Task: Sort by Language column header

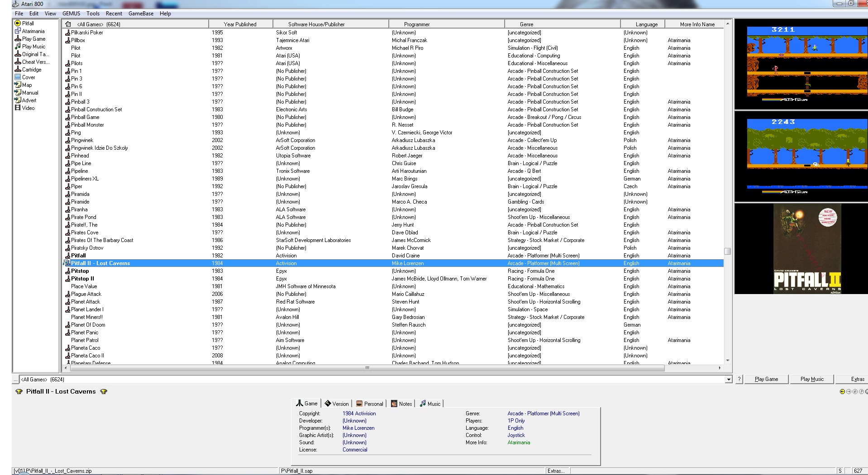Action: click(643, 24)
